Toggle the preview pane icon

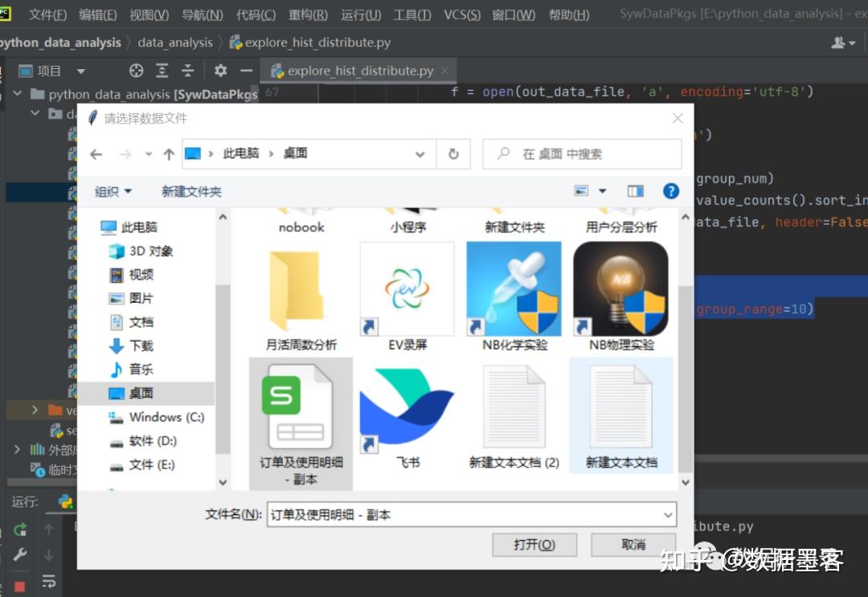(x=635, y=191)
